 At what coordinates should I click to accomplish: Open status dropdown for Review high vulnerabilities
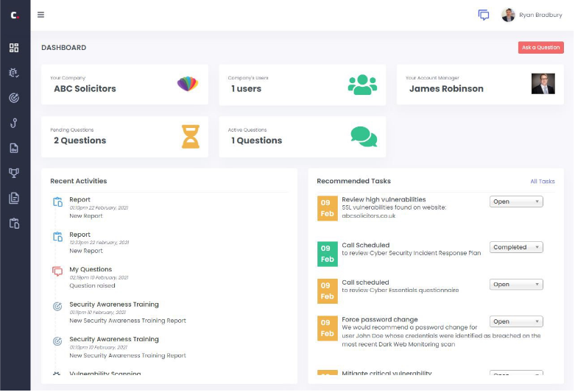pyautogui.click(x=516, y=202)
